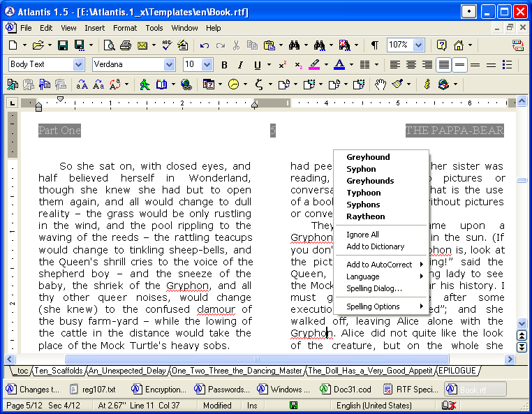The height and width of the screenshot is (414, 532).
Task: Click the format brush icon
Action: click(x=397, y=84)
